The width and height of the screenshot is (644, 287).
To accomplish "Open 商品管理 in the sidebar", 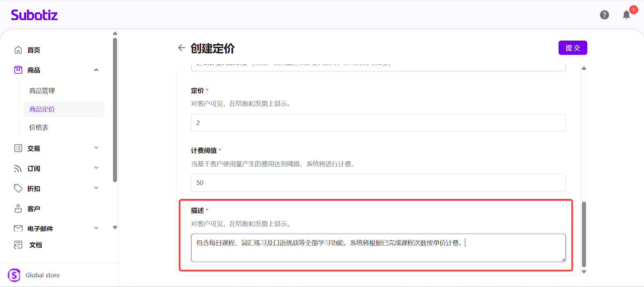I will [42, 91].
